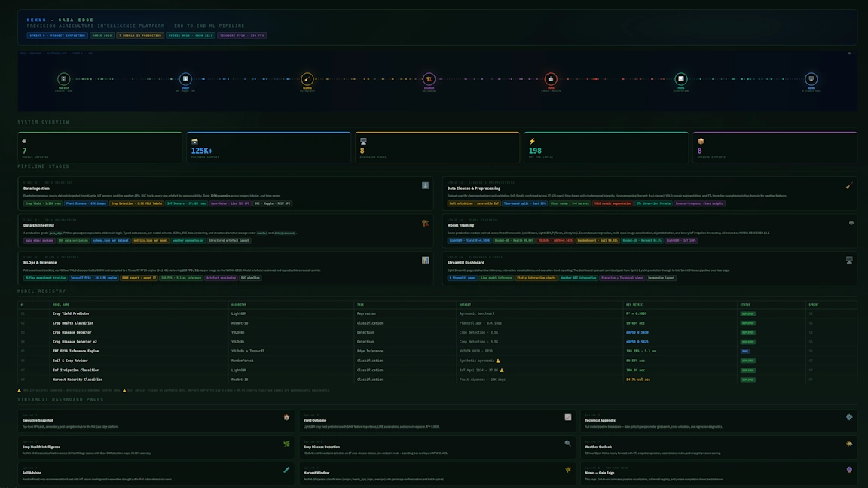Image resolution: width=868 pixels, height=488 pixels.
Task: Open the Yield Outcome dashboard page card
Action: pos(439,422)
